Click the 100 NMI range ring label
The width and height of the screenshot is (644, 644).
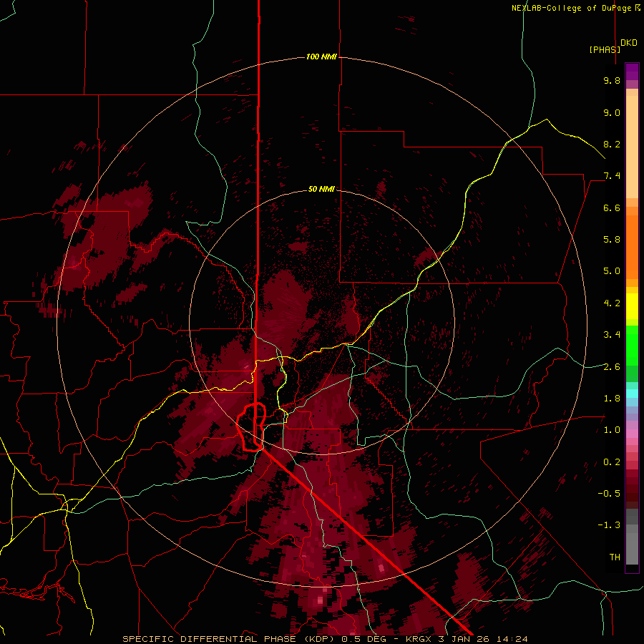pyautogui.click(x=321, y=57)
